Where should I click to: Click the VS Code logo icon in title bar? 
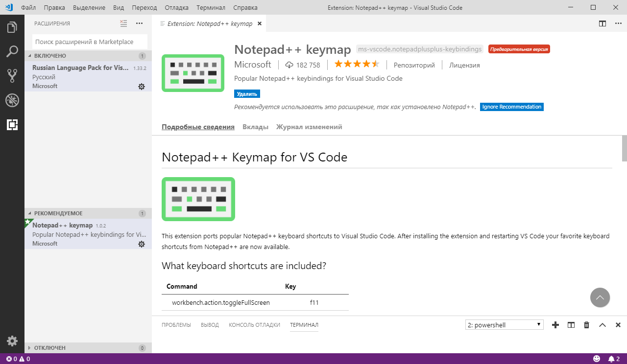pyautogui.click(x=9, y=7)
